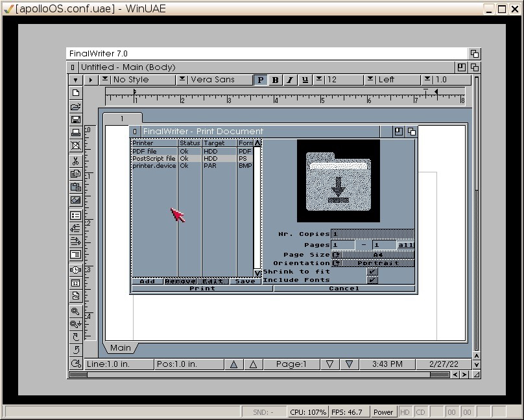Toggle Bold formatting B button
This screenshot has width=524, height=420.
276,80
